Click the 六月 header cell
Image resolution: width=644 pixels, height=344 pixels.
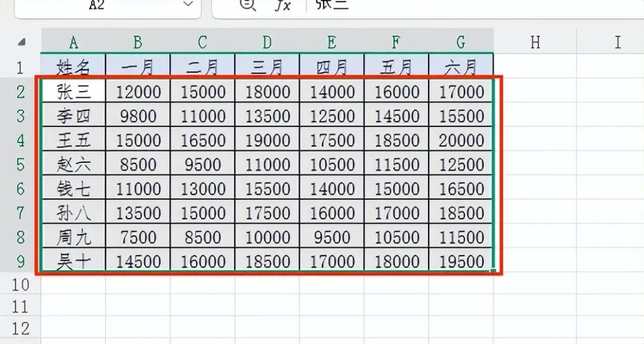tap(461, 66)
